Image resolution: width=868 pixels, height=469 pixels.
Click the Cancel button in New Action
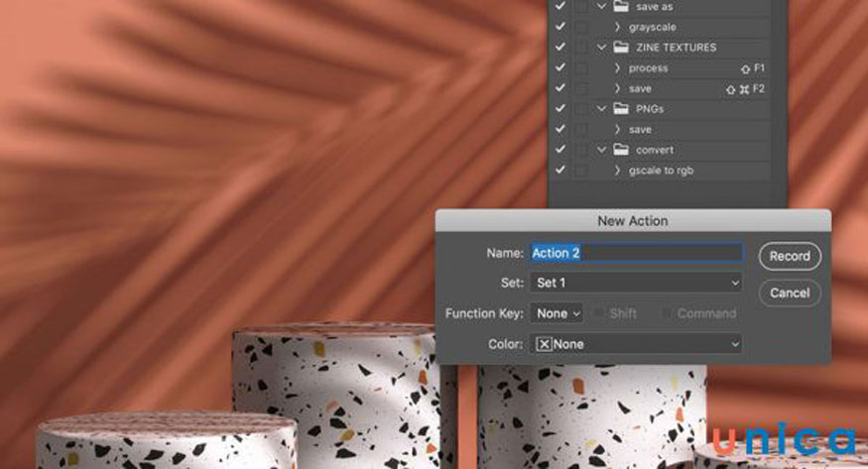coord(790,293)
